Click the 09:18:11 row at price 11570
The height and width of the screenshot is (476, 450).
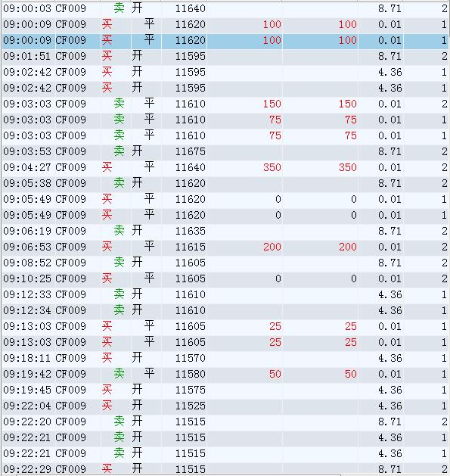(x=225, y=358)
